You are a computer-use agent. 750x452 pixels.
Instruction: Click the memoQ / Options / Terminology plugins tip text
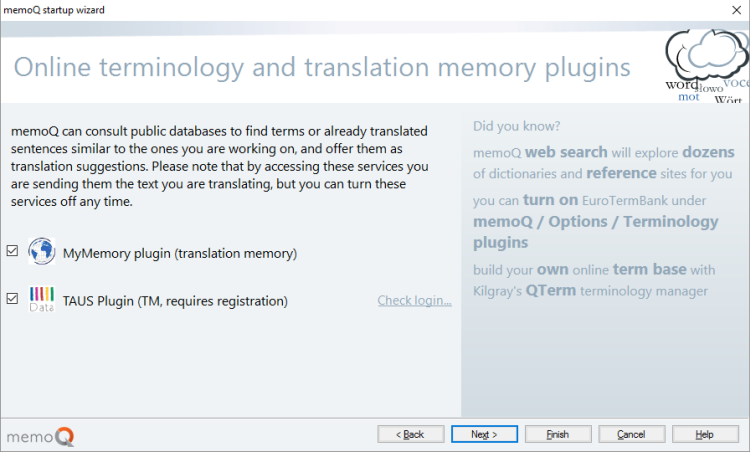596,232
